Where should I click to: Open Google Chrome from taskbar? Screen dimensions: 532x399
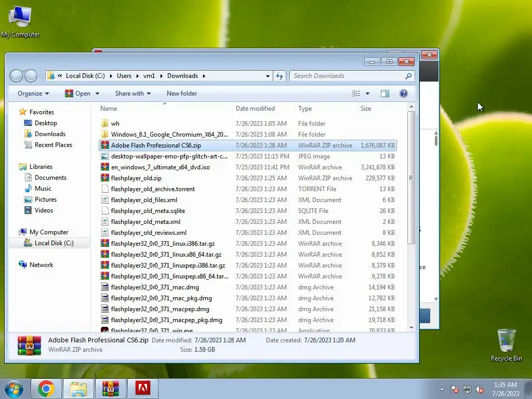click(46, 389)
